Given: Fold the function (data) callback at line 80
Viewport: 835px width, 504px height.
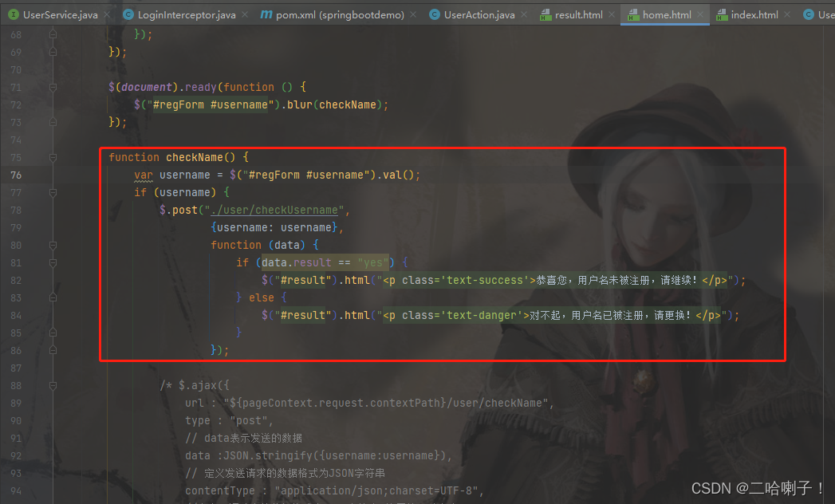Looking at the screenshot, I should (53, 245).
